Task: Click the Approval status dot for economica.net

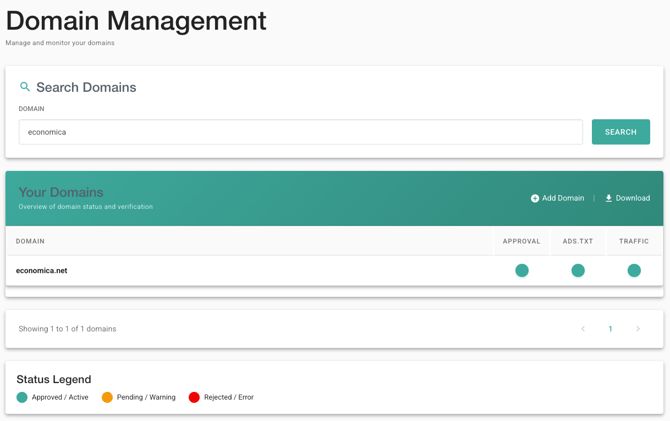Action: 522,270
